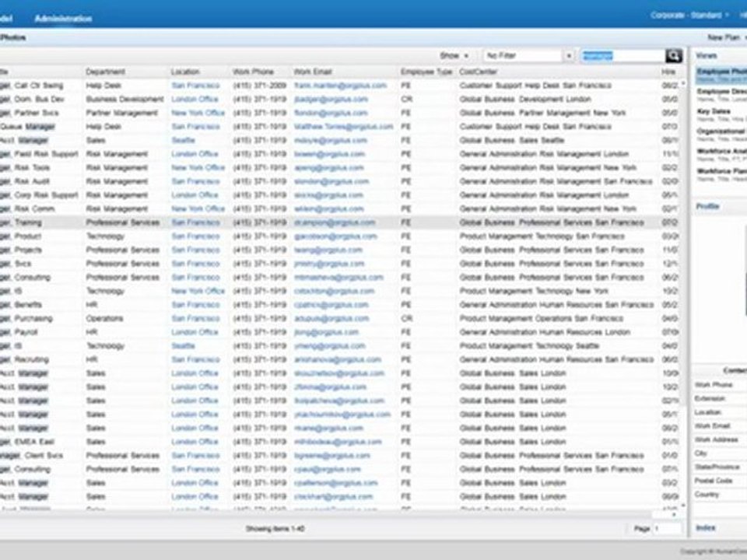
Task: Select the 'Queue Manager' title cell
Action: 28,127
